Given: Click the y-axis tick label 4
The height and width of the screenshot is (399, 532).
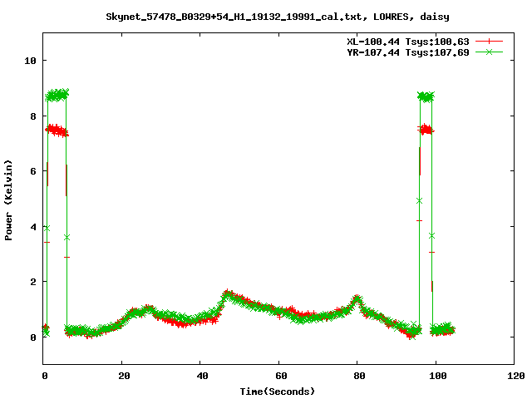Looking at the screenshot, I should pos(33,227).
